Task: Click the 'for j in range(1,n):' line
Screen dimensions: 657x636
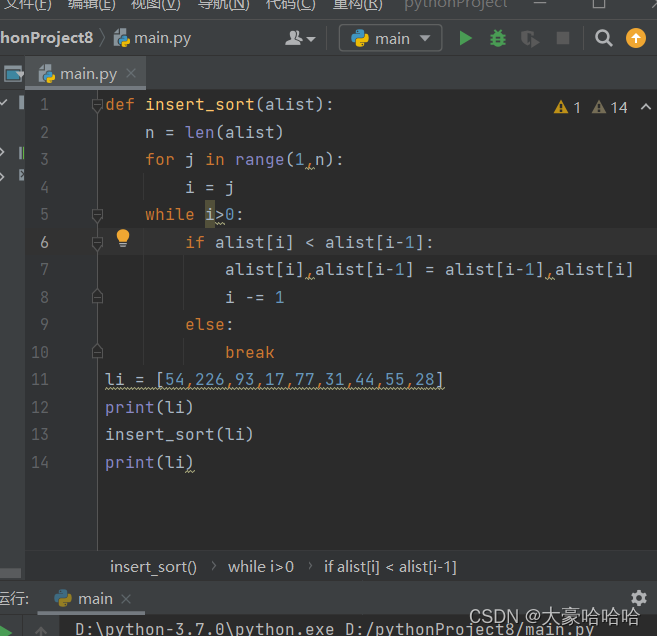Action: point(244,160)
